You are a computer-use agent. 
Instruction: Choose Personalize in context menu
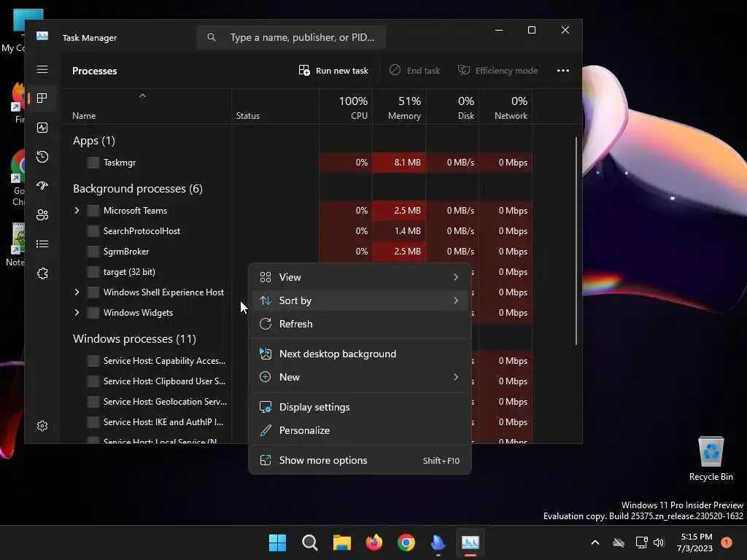click(x=360, y=430)
